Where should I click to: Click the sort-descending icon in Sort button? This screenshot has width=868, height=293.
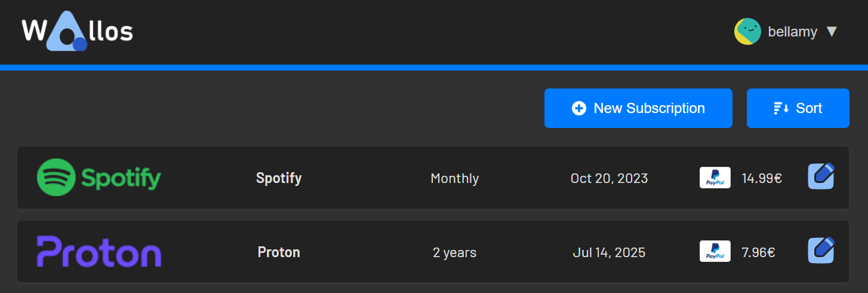coord(781,108)
